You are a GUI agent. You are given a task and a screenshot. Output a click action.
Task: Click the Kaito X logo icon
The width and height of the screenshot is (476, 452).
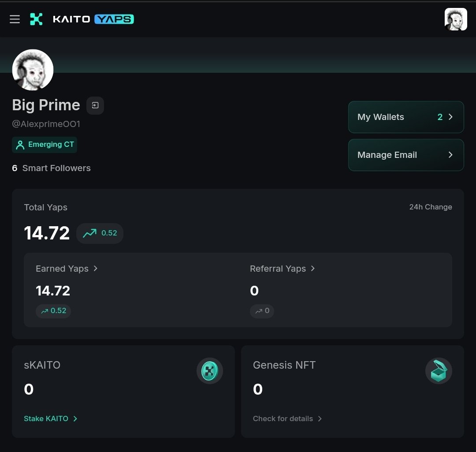pos(36,19)
